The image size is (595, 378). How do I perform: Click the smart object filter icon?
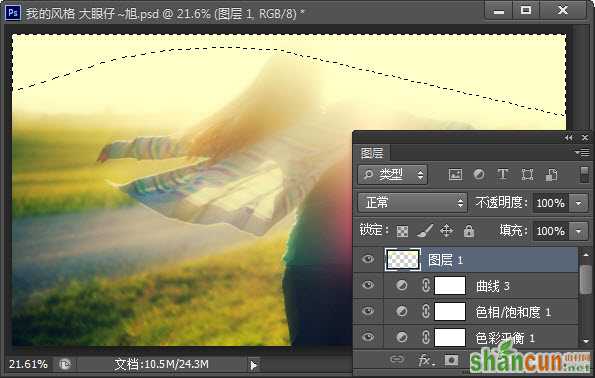click(551, 175)
